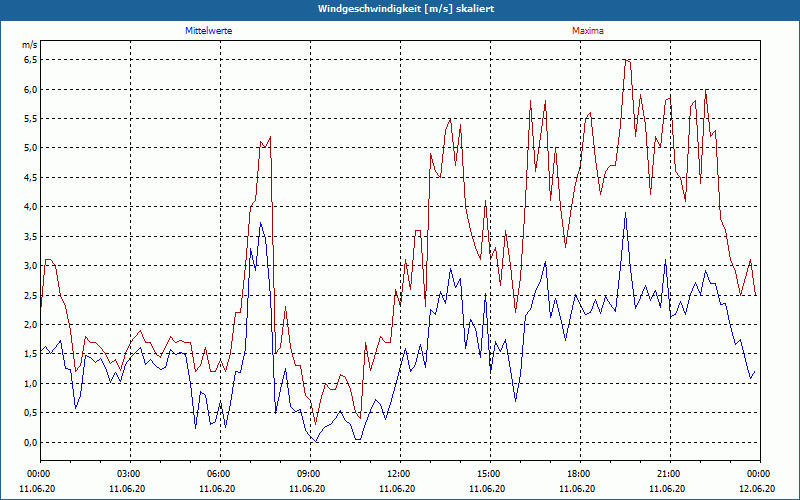
Task: Click the '5,5' y-axis value
Action: click(30, 119)
